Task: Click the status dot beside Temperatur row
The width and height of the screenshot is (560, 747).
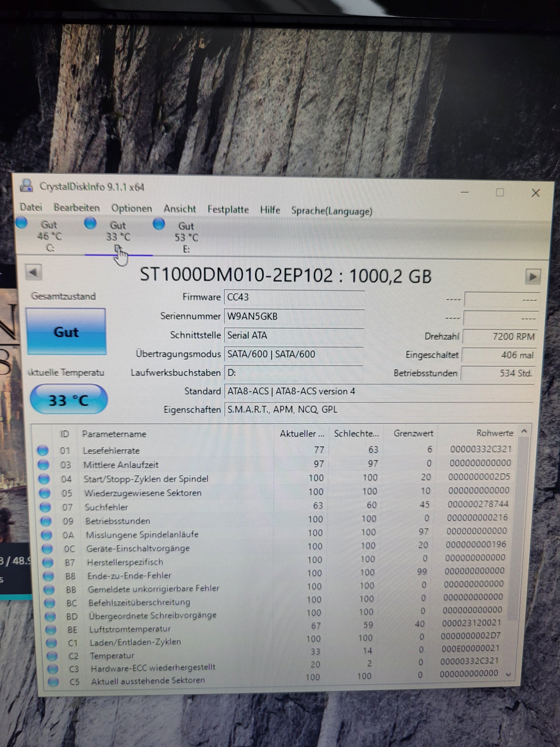Action: 52,656
